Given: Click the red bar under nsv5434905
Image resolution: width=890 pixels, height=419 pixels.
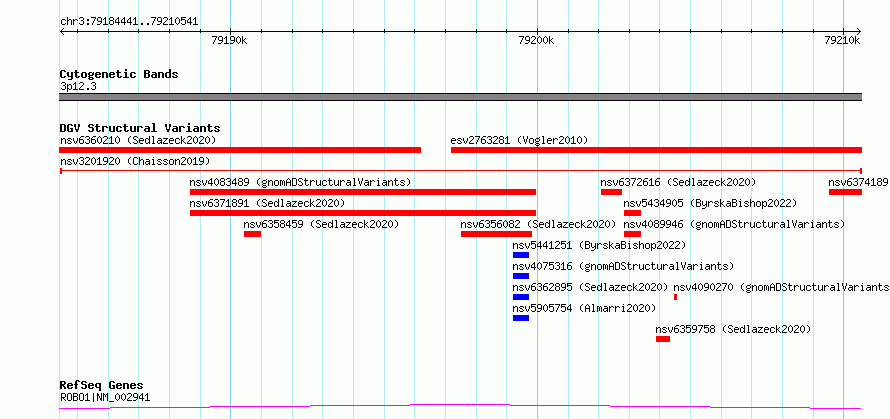Looking at the screenshot, I should [632, 213].
